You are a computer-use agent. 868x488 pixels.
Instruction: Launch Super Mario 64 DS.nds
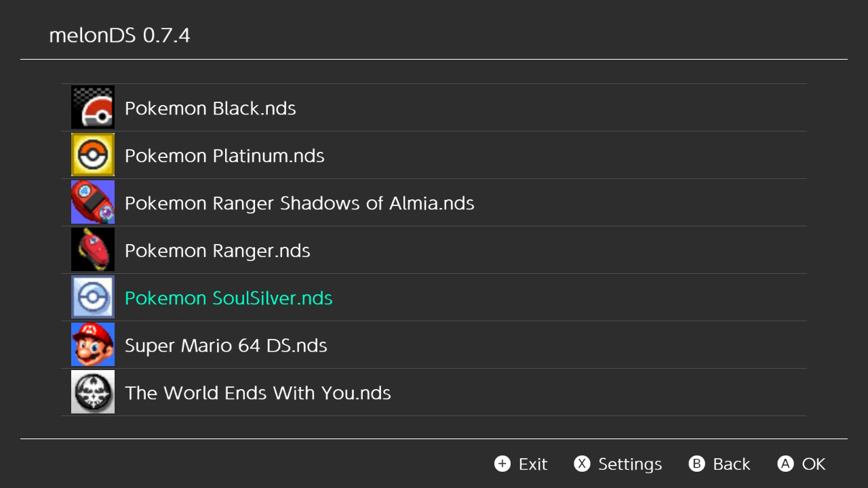226,346
